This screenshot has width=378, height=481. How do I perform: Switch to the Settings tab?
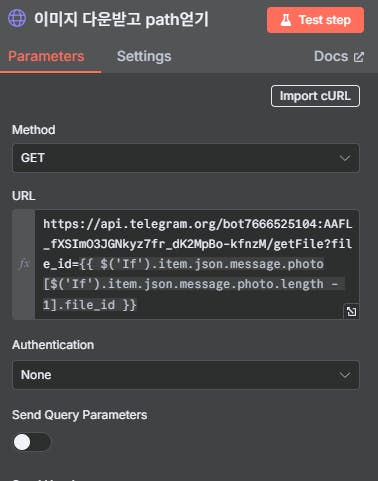[144, 56]
